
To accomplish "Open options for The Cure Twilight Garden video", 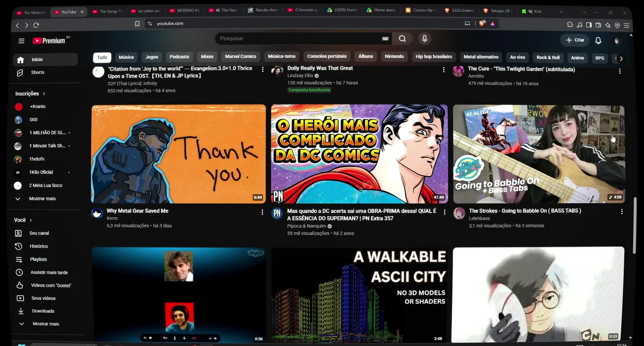I will tap(619, 71).
